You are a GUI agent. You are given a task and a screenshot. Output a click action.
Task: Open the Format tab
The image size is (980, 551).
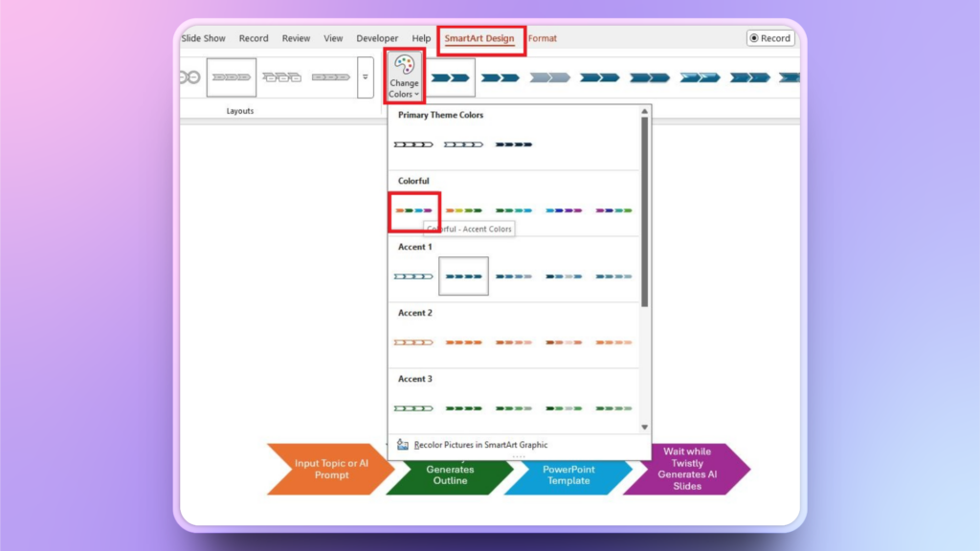(x=543, y=38)
